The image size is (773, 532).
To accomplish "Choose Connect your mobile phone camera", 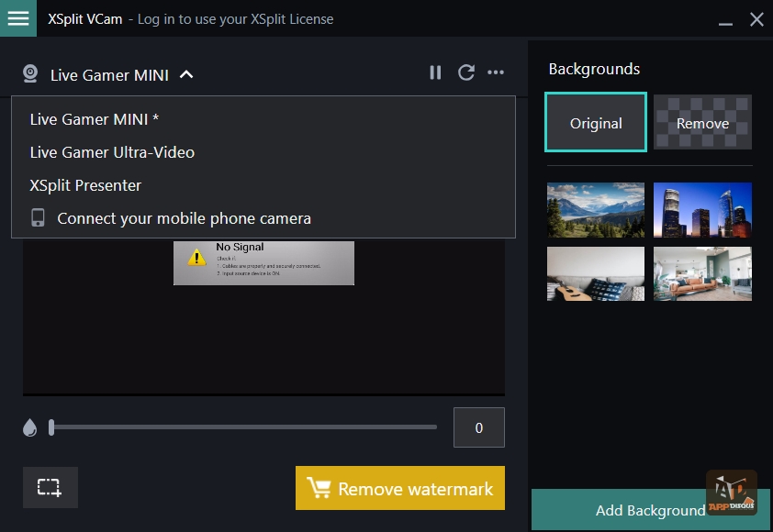I will coord(184,218).
